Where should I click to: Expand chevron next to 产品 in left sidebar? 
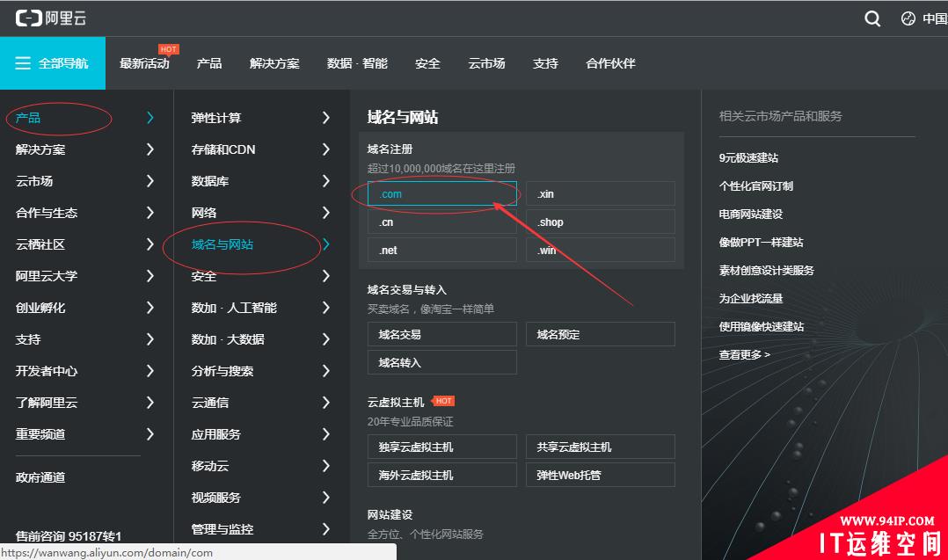pyautogui.click(x=149, y=118)
